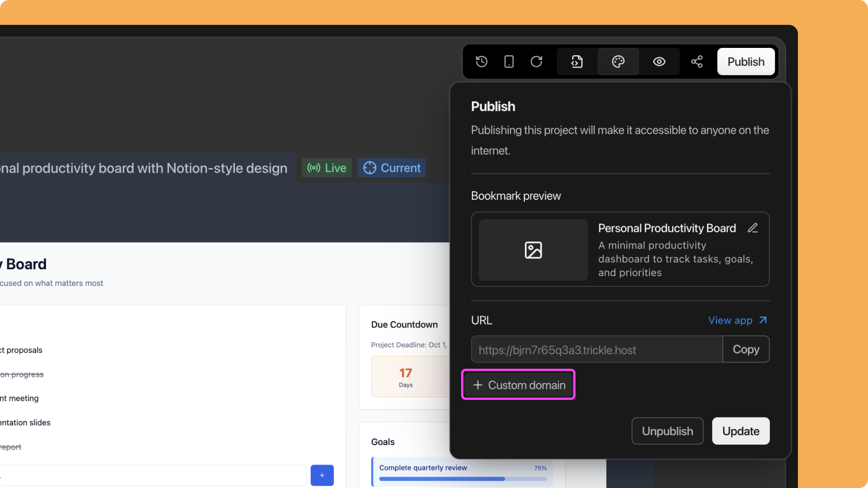
Task: Expand the Custom domain option
Action: click(x=518, y=385)
